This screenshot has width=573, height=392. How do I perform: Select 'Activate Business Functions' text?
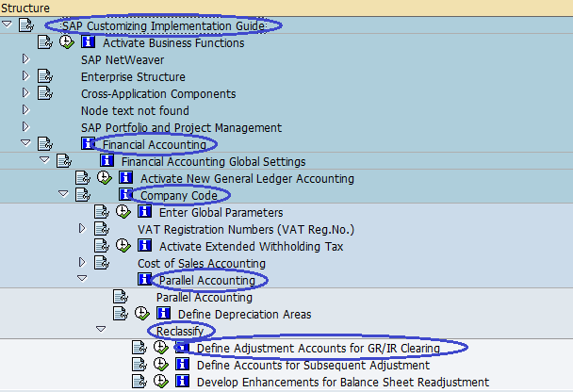pos(173,43)
